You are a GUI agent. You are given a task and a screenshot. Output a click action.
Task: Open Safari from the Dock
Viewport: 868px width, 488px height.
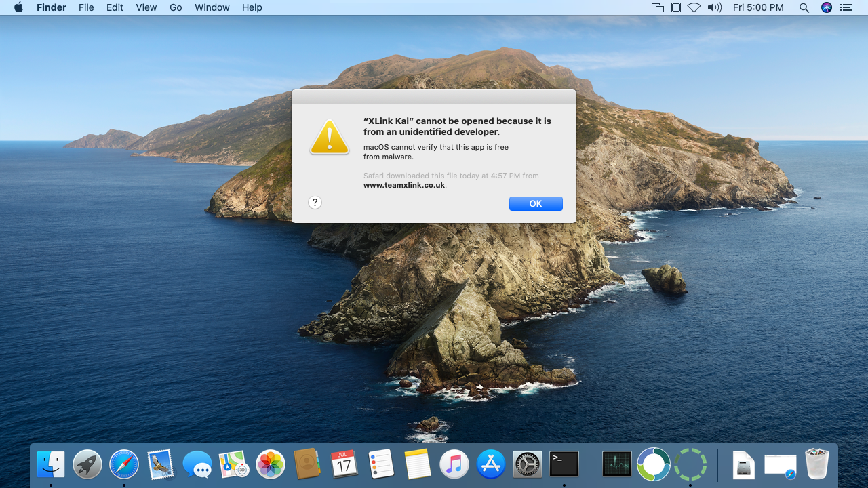tap(124, 465)
